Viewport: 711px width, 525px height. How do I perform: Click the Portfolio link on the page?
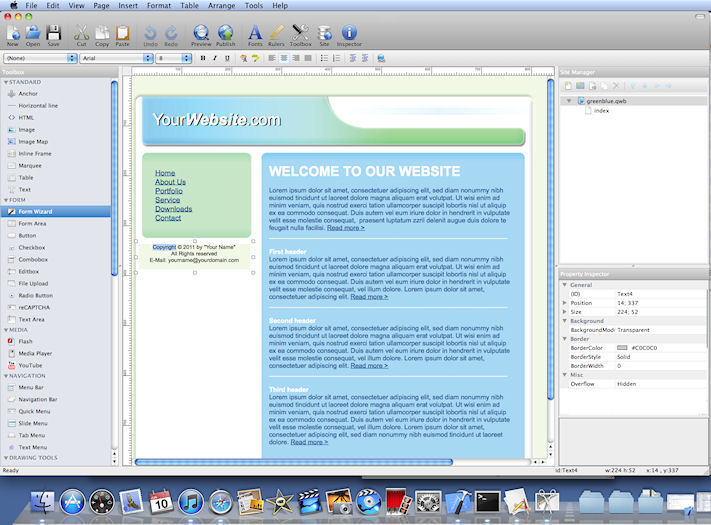[x=169, y=191]
